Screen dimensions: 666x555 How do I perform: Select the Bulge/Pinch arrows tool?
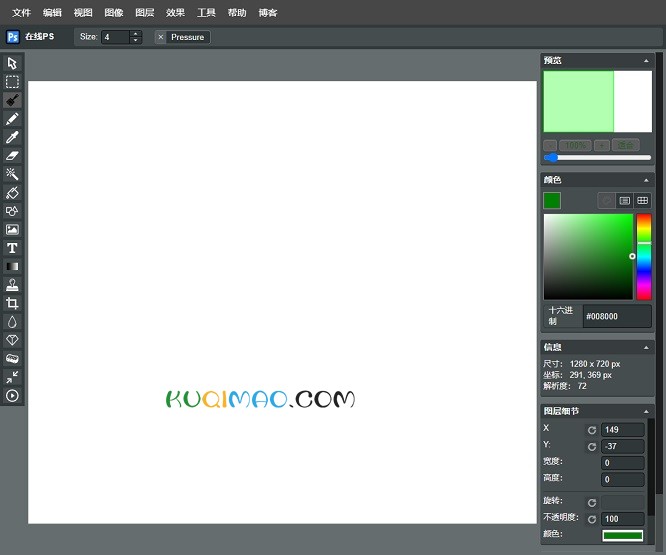pyautogui.click(x=12, y=377)
